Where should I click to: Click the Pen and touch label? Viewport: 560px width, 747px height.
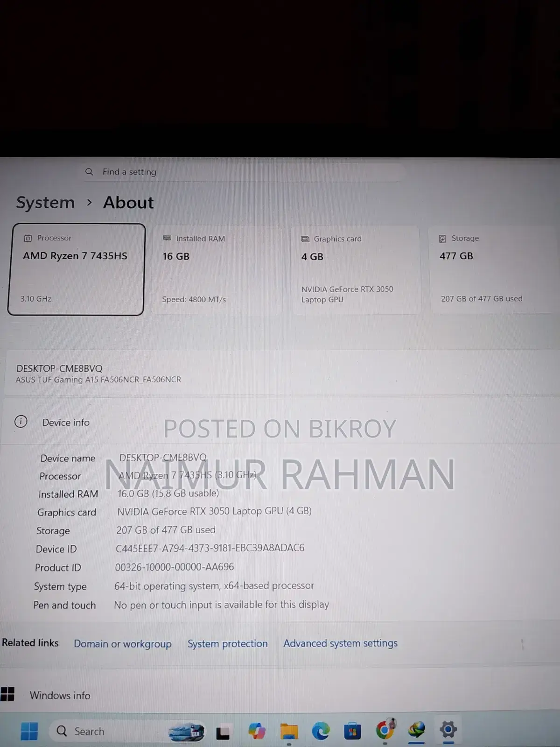[x=64, y=605]
